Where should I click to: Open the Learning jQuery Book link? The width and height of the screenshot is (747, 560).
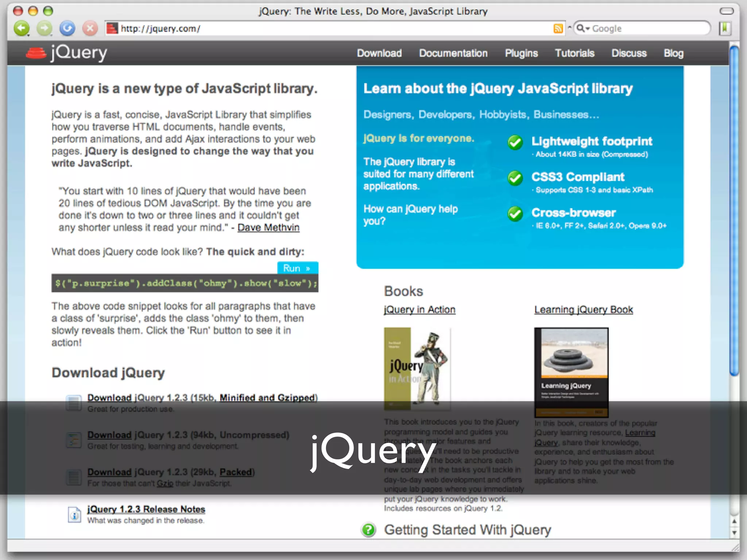click(x=584, y=310)
